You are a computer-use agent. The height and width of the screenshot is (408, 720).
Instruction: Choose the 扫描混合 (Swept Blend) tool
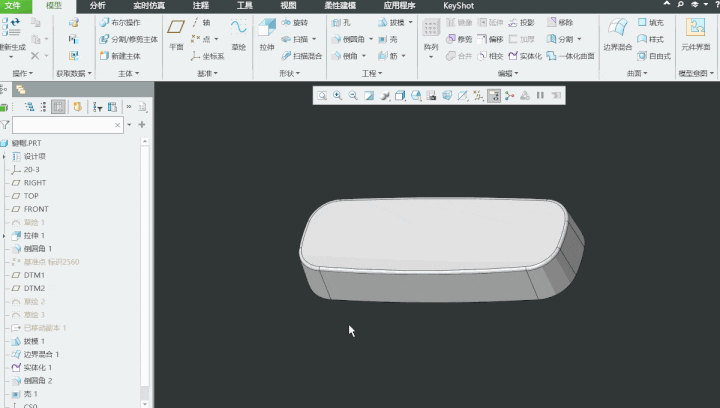point(302,56)
